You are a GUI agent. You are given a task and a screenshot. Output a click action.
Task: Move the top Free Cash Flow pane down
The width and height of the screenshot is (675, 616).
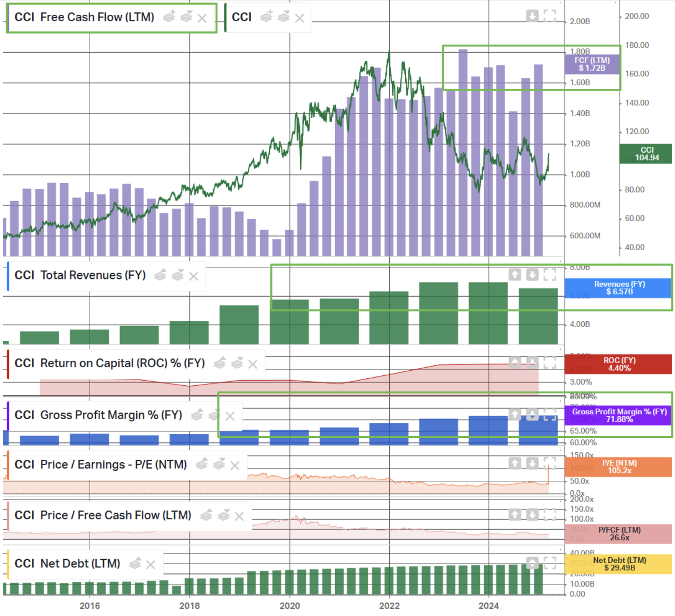pos(533,16)
